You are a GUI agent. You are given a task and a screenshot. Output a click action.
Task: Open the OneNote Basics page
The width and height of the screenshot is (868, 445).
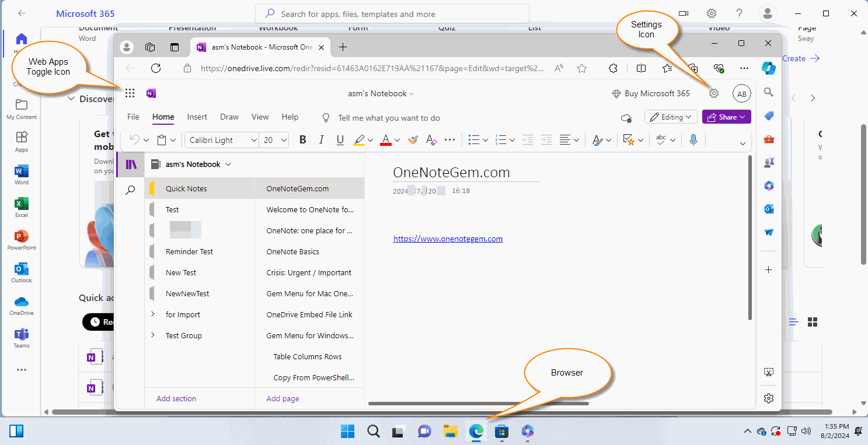click(309, 251)
